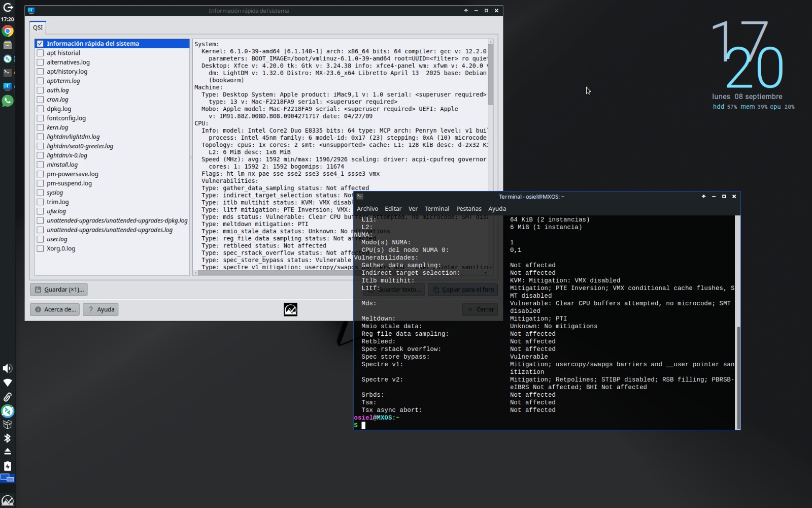Pin QSI window with the up-arrow button
Screen dimensions: 812x508
466,11
